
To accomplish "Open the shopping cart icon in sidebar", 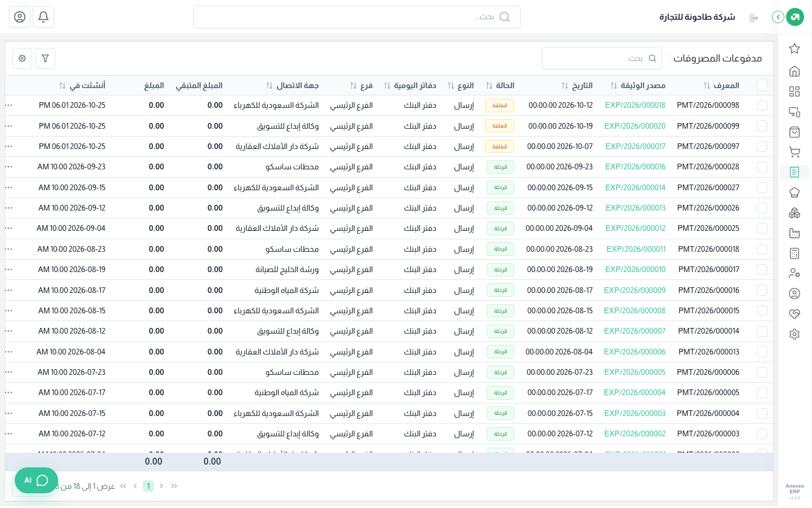I will [795, 152].
